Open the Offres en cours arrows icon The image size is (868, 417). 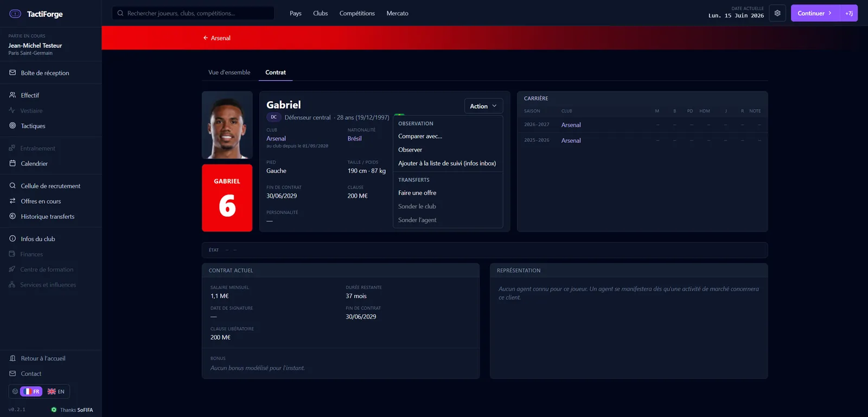(x=12, y=201)
